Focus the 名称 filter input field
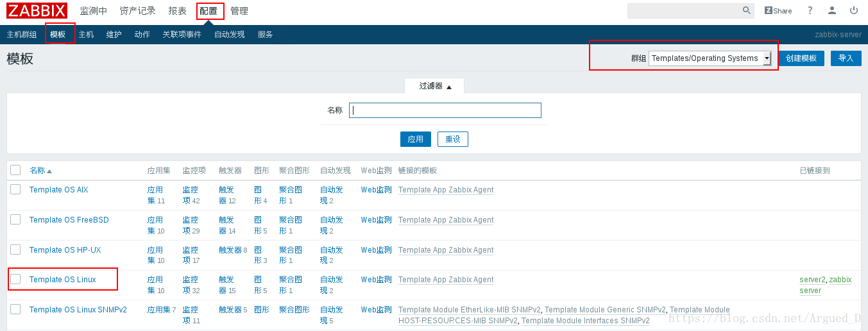This screenshot has height=331, width=868. [x=445, y=110]
